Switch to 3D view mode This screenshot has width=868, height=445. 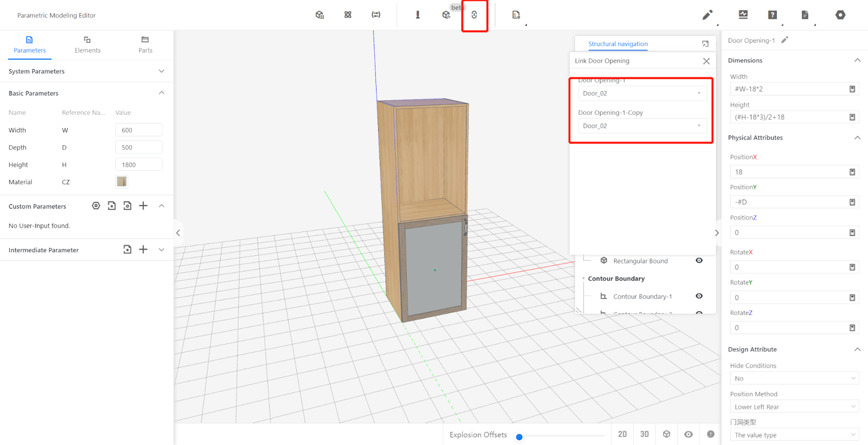[x=644, y=434]
